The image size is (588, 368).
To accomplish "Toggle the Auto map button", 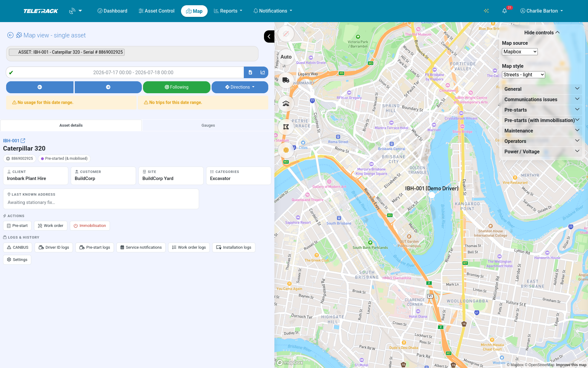I will click(286, 57).
